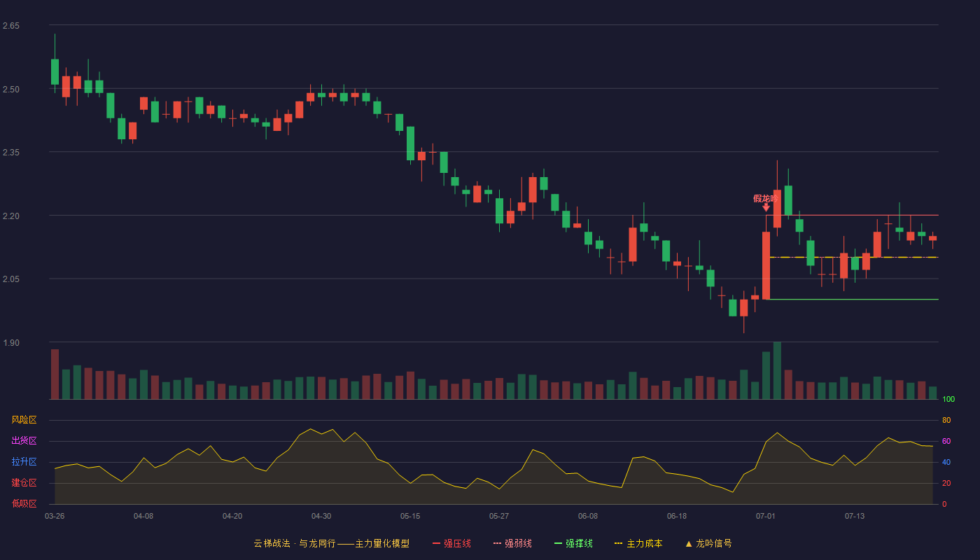Click the 风险区 zone label
Viewport: 980px width, 560px height.
coord(24,420)
